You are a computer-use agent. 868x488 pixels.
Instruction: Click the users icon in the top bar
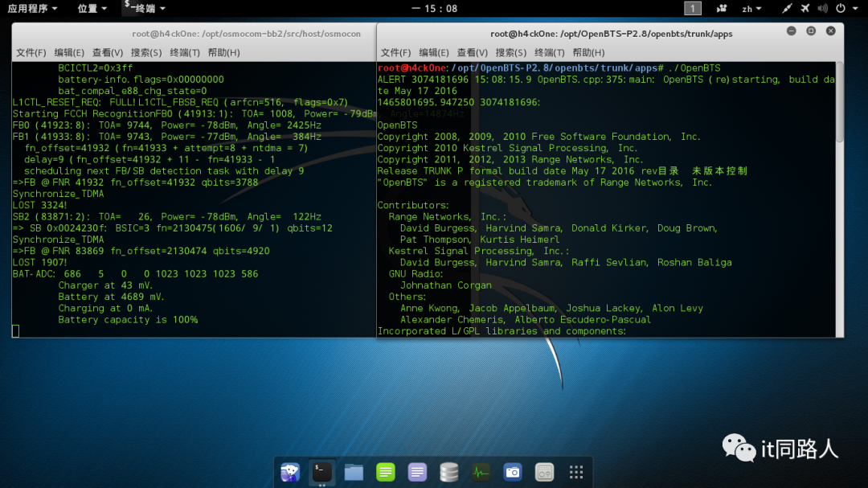pyautogui.click(x=721, y=8)
